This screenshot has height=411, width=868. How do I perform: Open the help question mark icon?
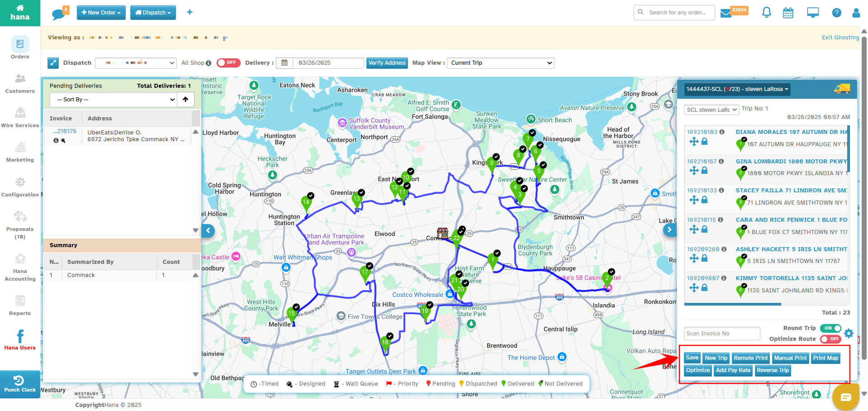(x=836, y=13)
